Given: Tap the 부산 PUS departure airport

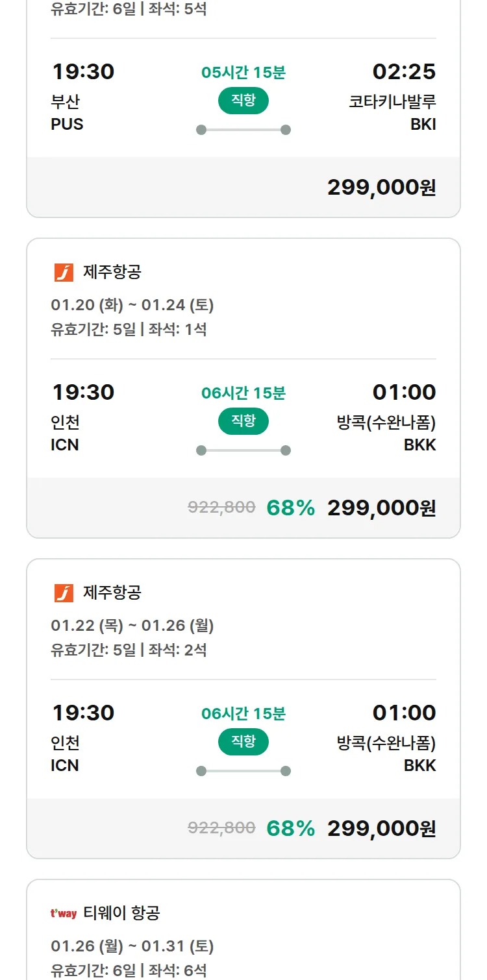Looking at the screenshot, I should 67,113.
